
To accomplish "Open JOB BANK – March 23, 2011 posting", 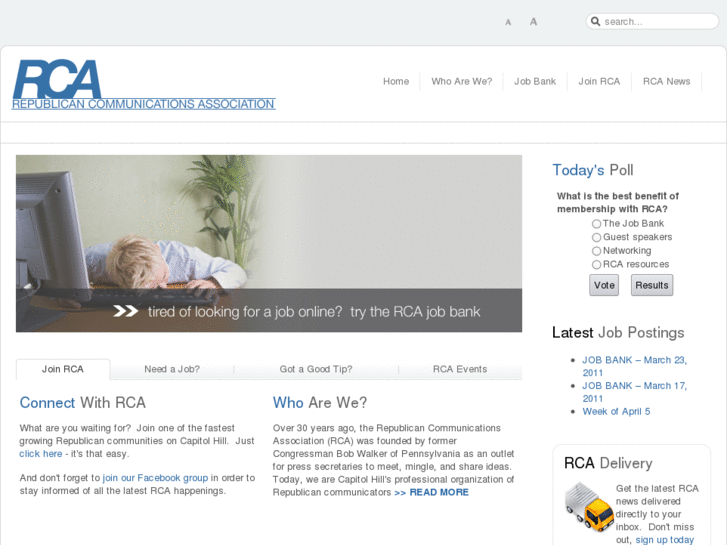I will click(x=634, y=366).
